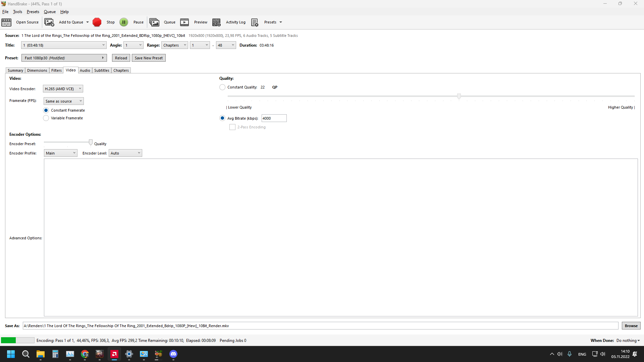Click the Encoder Preset slider thumb
This screenshot has height=362, width=644.
tap(91, 142)
